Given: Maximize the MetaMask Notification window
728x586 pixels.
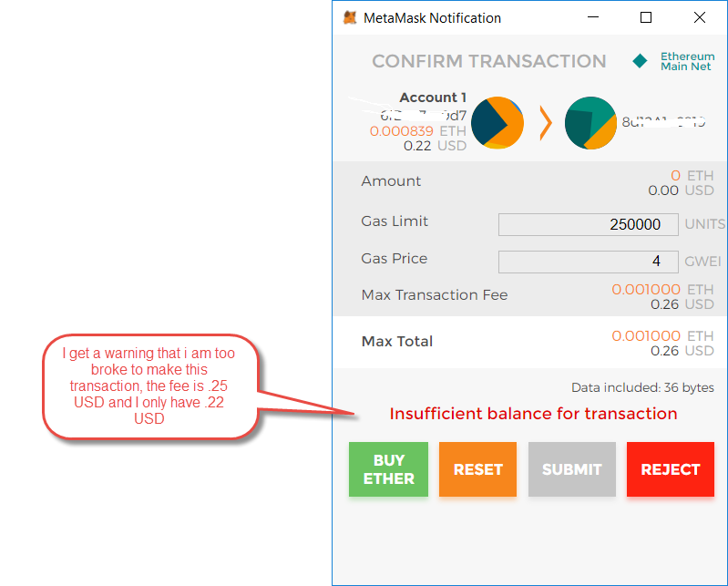Looking at the screenshot, I should [x=646, y=17].
